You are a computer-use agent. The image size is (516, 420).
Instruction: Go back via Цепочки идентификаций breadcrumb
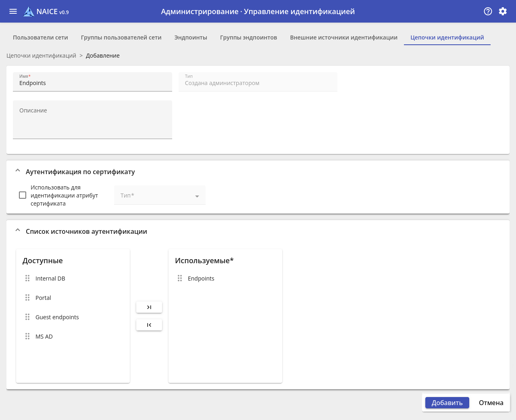pos(41,56)
